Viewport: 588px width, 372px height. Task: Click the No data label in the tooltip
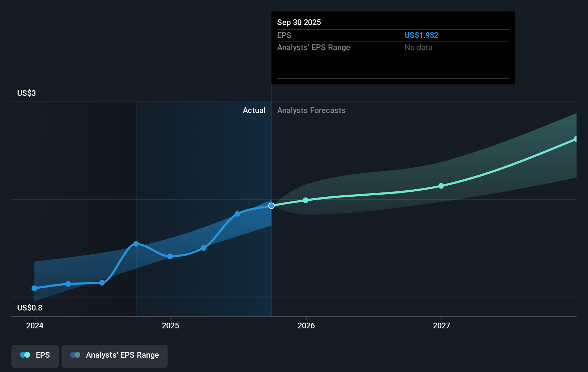coord(418,47)
